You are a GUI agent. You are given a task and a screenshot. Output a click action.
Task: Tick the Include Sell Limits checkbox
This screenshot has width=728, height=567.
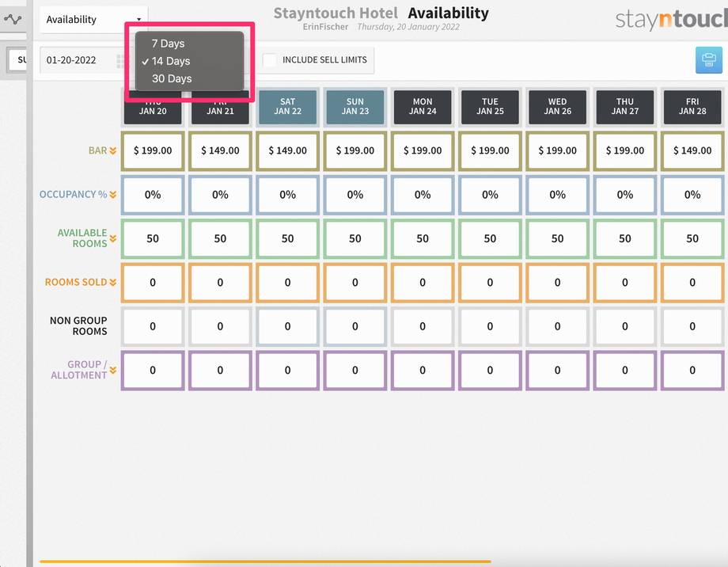point(269,60)
